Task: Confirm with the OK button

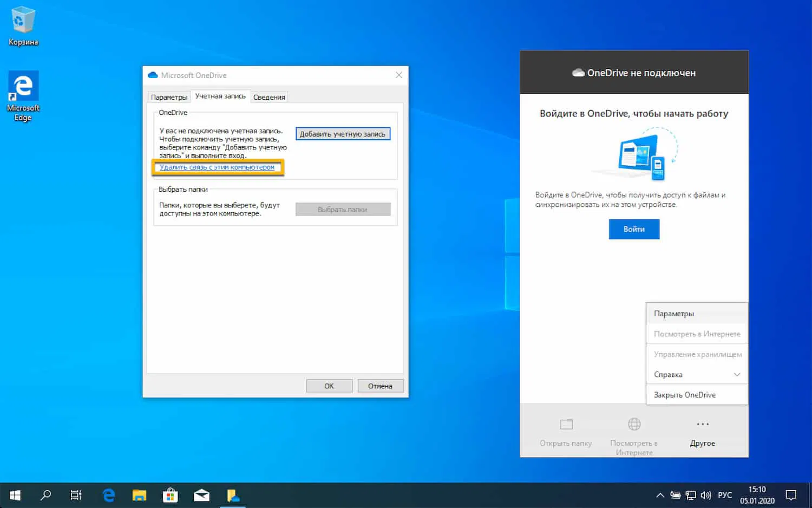Action: pyautogui.click(x=329, y=386)
